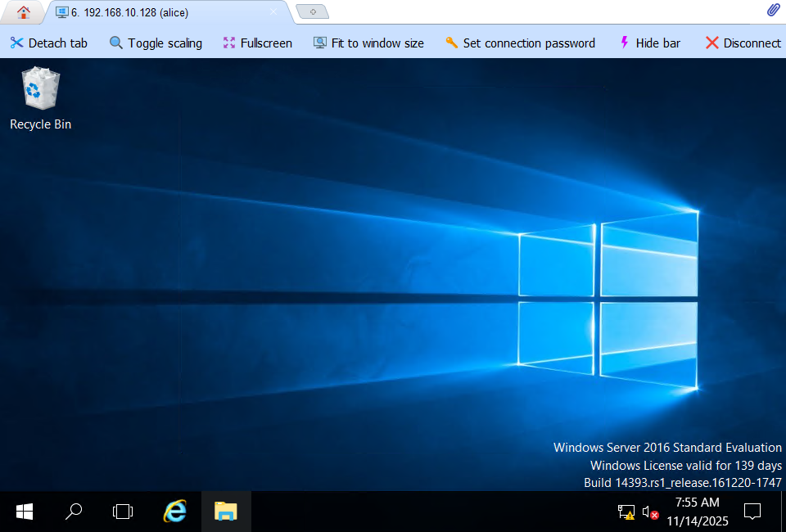Screen dimensions: 786x532
Task: Switch remote session to Fullscreen
Action: pos(257,43)
